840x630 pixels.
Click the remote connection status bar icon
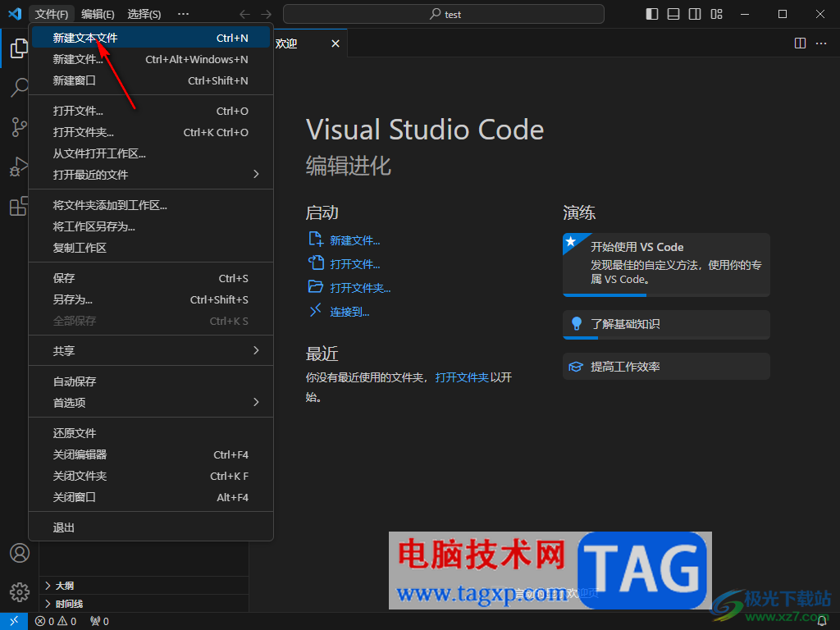point(14,621)
